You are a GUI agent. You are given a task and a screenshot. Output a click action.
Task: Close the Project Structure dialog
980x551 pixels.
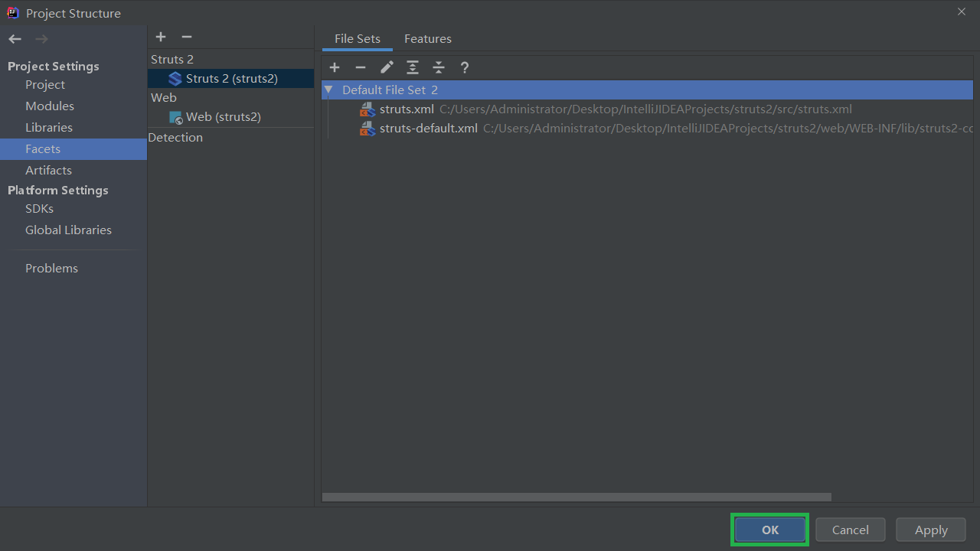(x=962, y=12)
